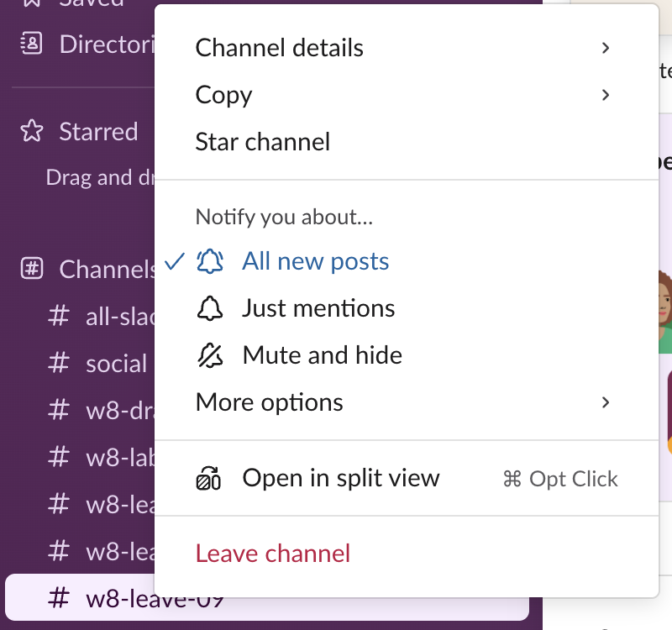Image resolution: width=672 pixels, height=630 pixels.
Task: Open Channel details submenu
Action: pyautogui.click(x=407, y=48)
